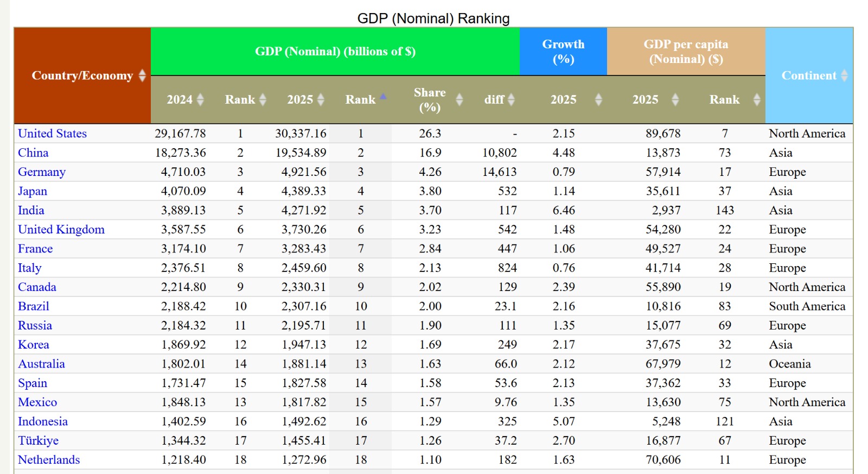The height and width of the screenshot is (474, 868).
Task: Select Mexico 2024 GDP value 1,848.13
Action: [x=183, y=402]
